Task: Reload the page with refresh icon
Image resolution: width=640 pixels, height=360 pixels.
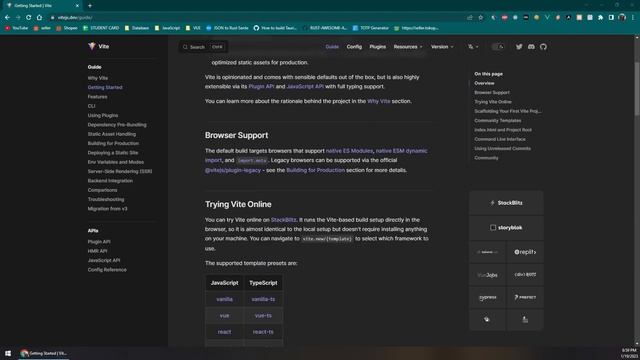Action: click(29, 18)
